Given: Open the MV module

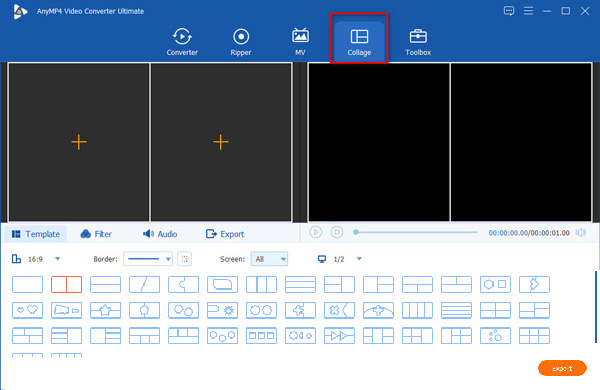Looking at the screenshot, I should 300,42.
